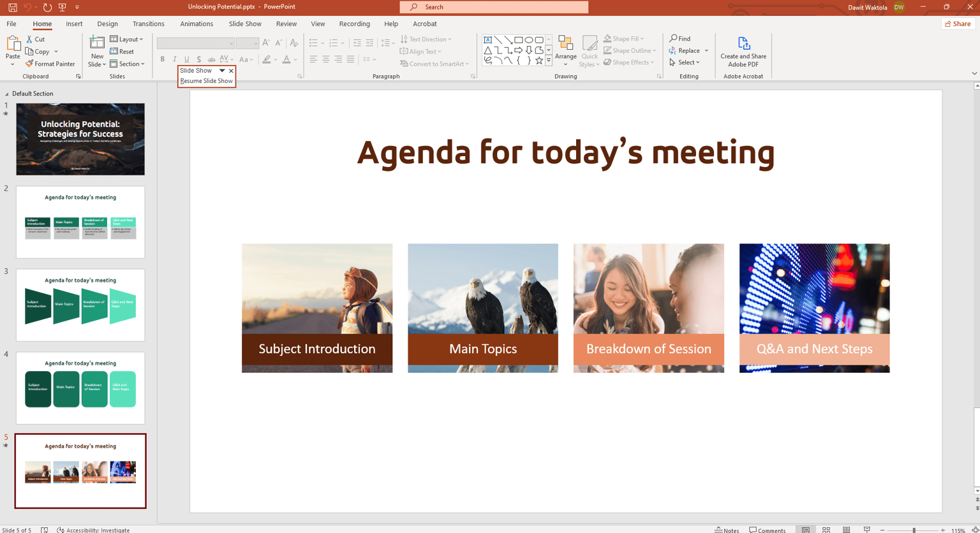This screenshot has height=533, width=980.
Task: Toggle Center text alignment
Action: (x=326, y=59)
